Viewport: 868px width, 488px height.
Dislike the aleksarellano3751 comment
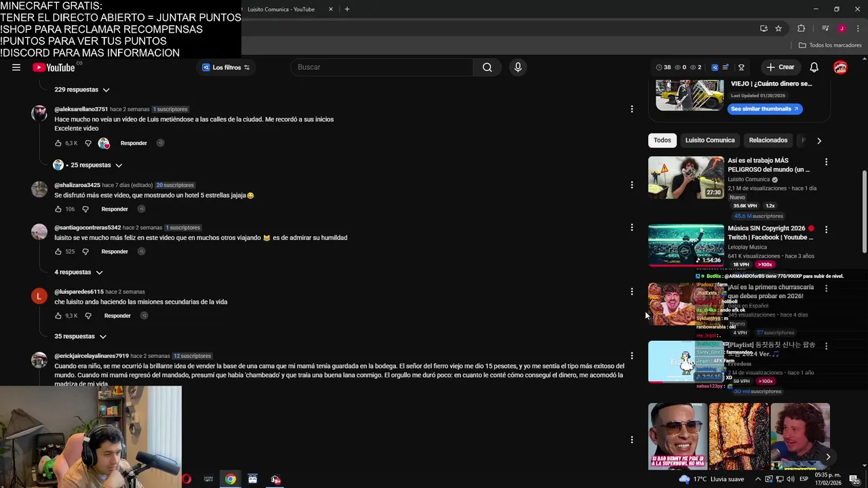click(x=88, y=143)
